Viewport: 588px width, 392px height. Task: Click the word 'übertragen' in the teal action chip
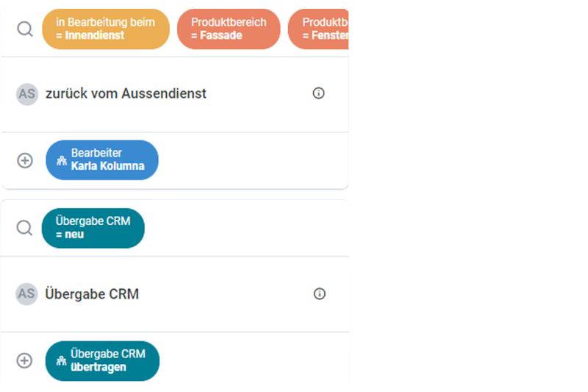pos(98,367)
